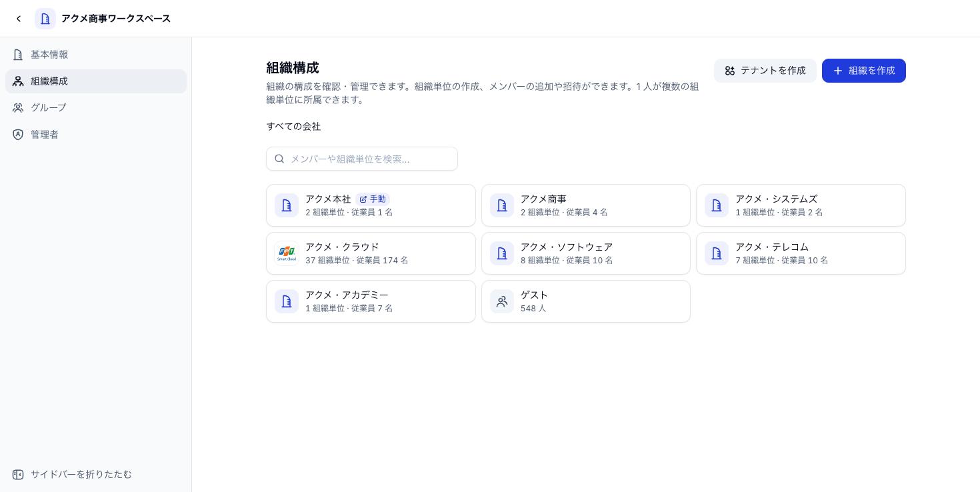
Task: Click the 手動 badge on アクメ本社
Action: tap(373, 199)
